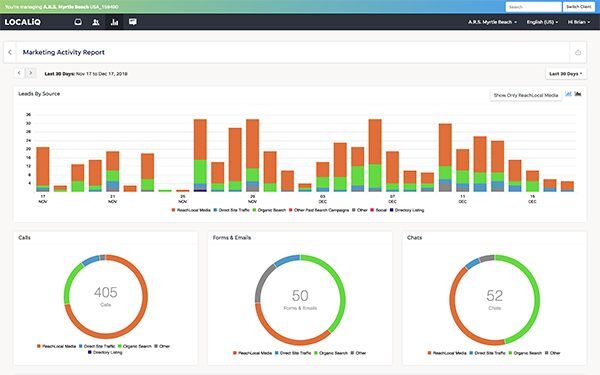This screenshot has height=375, width=600.
Task: Click the LOCALiQ logo
Action: 23,22
